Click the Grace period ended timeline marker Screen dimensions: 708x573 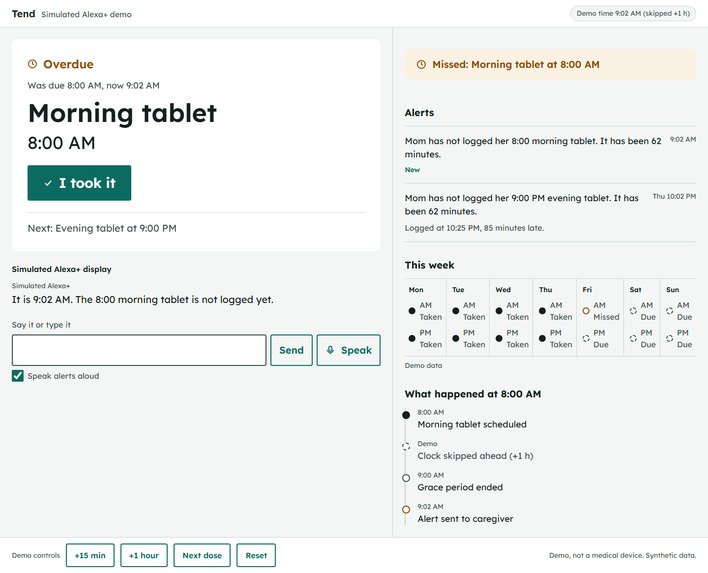(x=406, y=478)
